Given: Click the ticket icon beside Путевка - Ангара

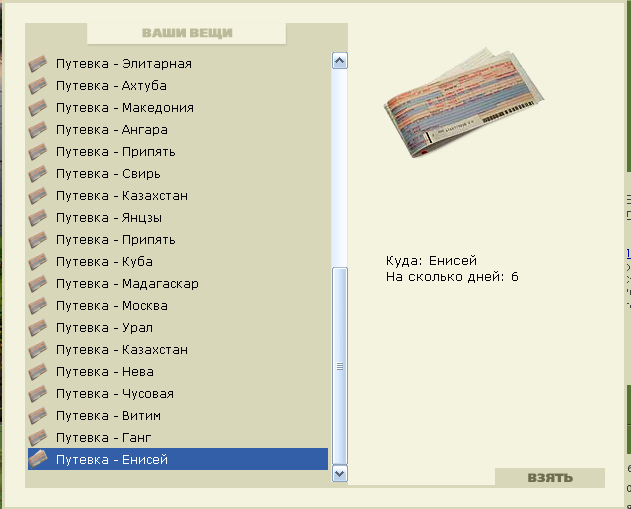Looking at the screenshot, I should [38, 130].
